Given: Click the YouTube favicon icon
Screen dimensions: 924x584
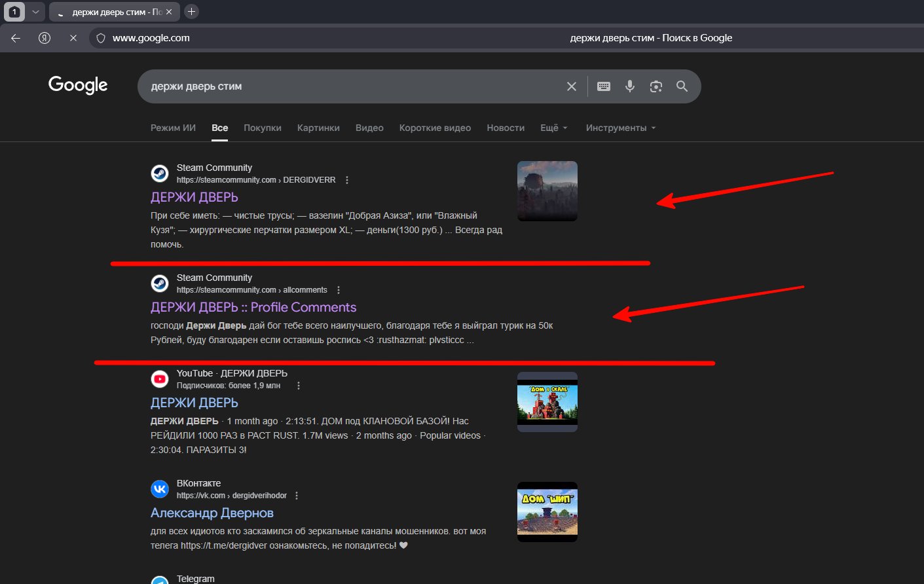Looking at the screenshot, I should point(160,379).
